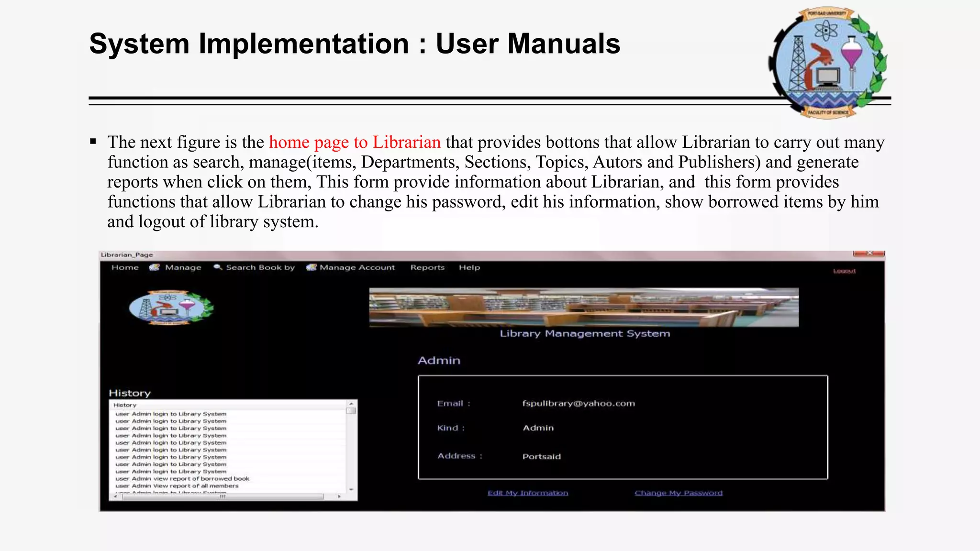Click Change My Password link

click(679, 493)
